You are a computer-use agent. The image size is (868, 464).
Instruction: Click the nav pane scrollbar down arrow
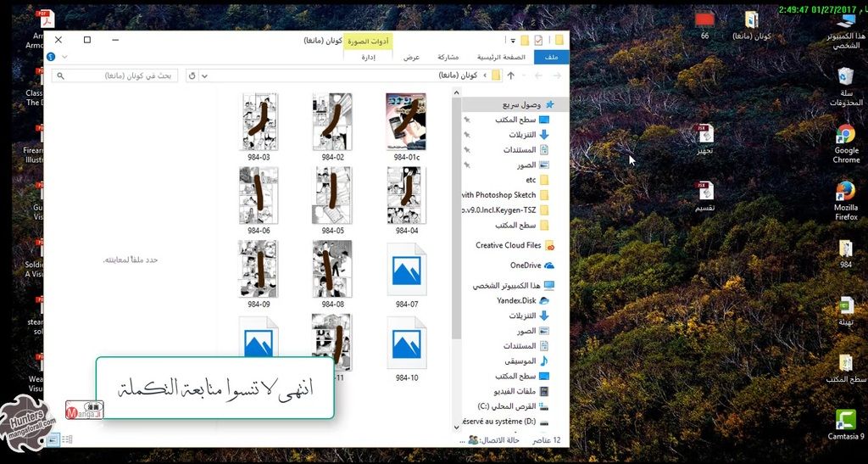point(457,427)
